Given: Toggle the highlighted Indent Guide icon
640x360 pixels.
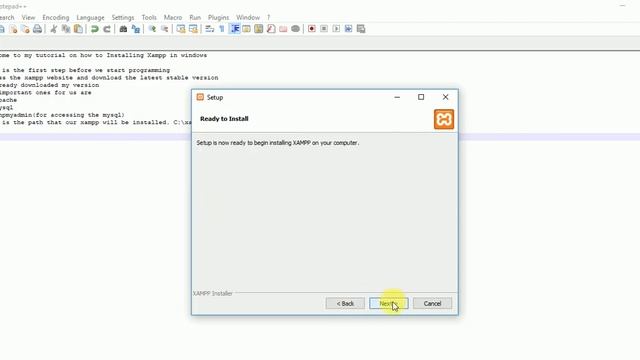Looking at the screenshot, I should (x=235, y=29).
